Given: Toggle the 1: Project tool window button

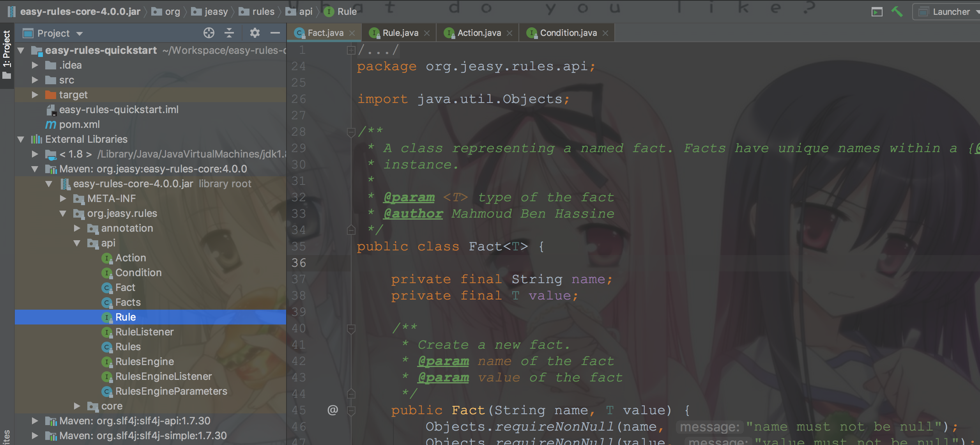Looking at the screenshot, I should click(7, 55).
